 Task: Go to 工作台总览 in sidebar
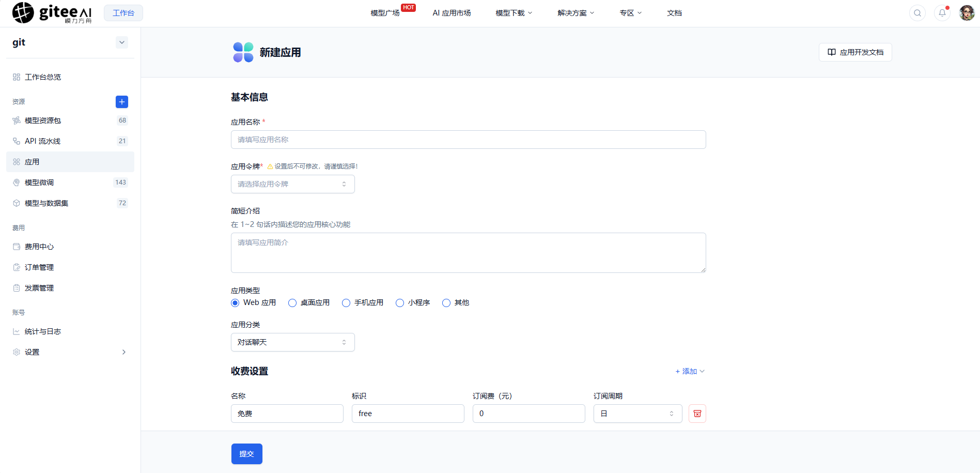pos(70,77)
